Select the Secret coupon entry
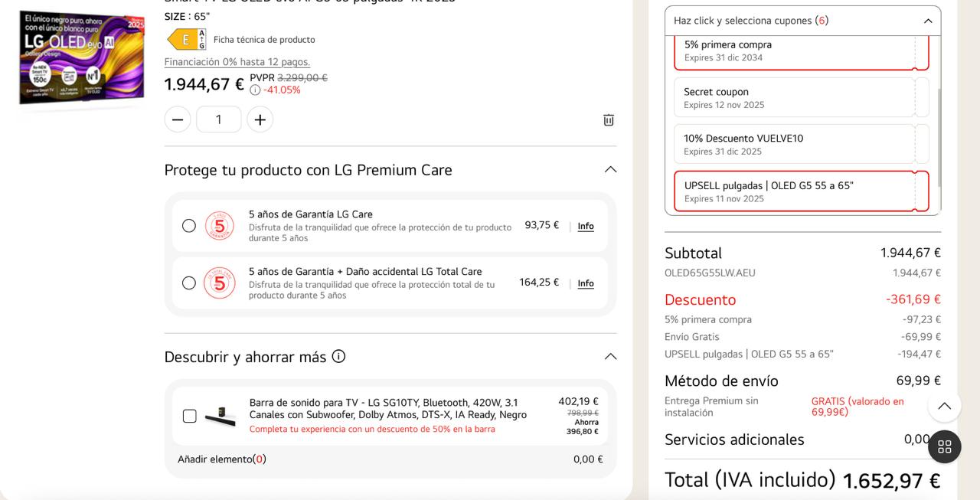Screen dimensions: 980x500 pos(793,97)
